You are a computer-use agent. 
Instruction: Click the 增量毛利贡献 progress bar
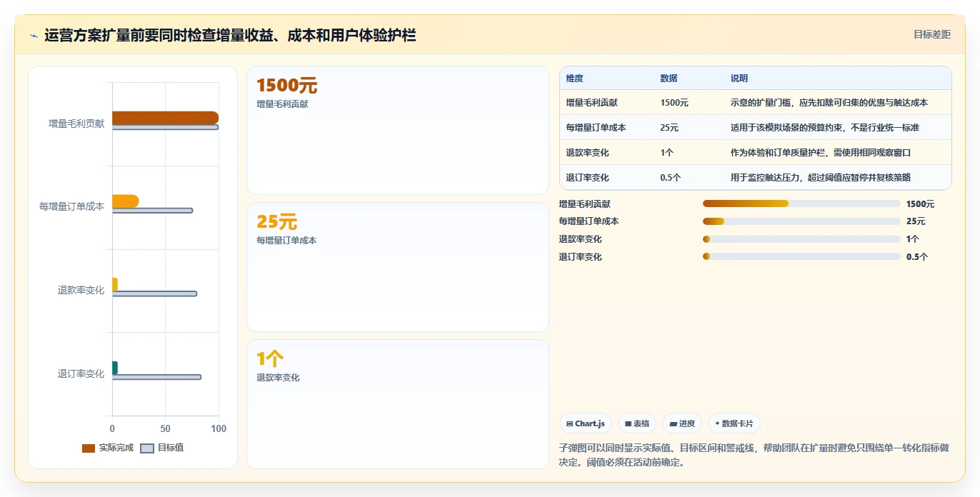801,204
